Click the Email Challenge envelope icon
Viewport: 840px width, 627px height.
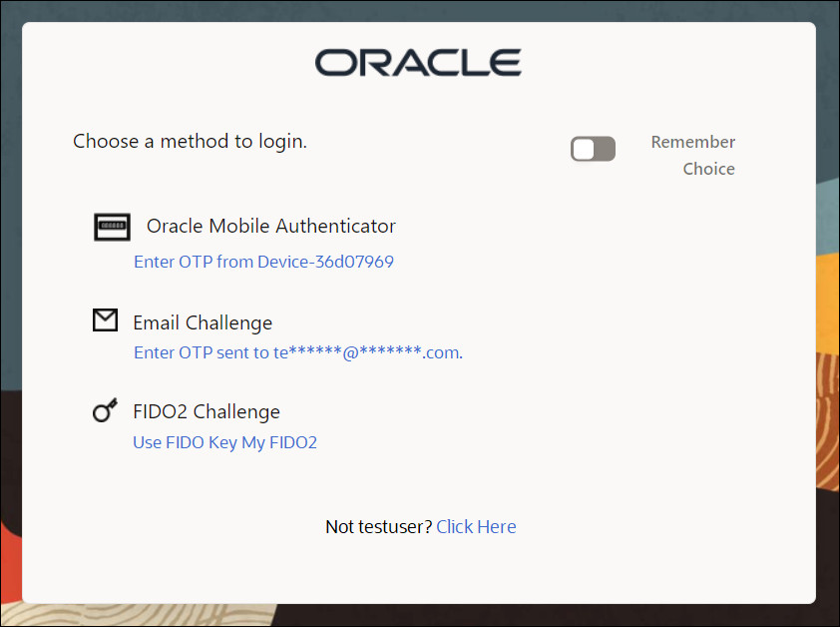105,319
